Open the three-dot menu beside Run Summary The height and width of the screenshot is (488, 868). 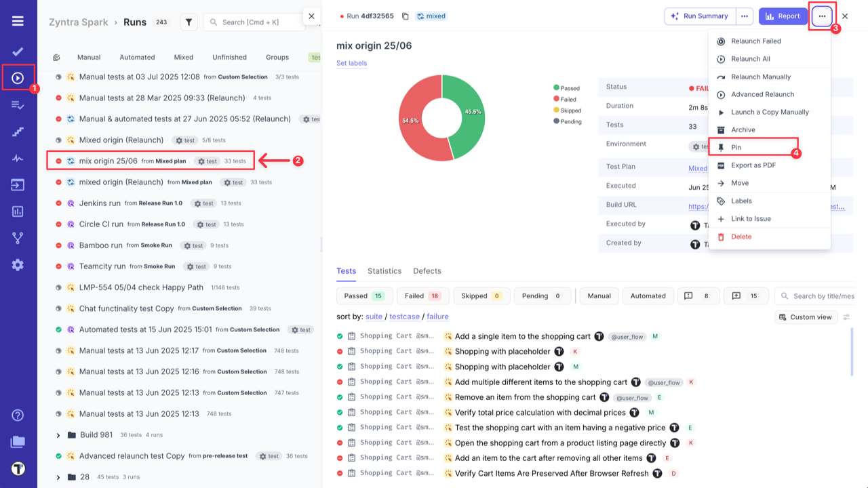coord(746,16)
